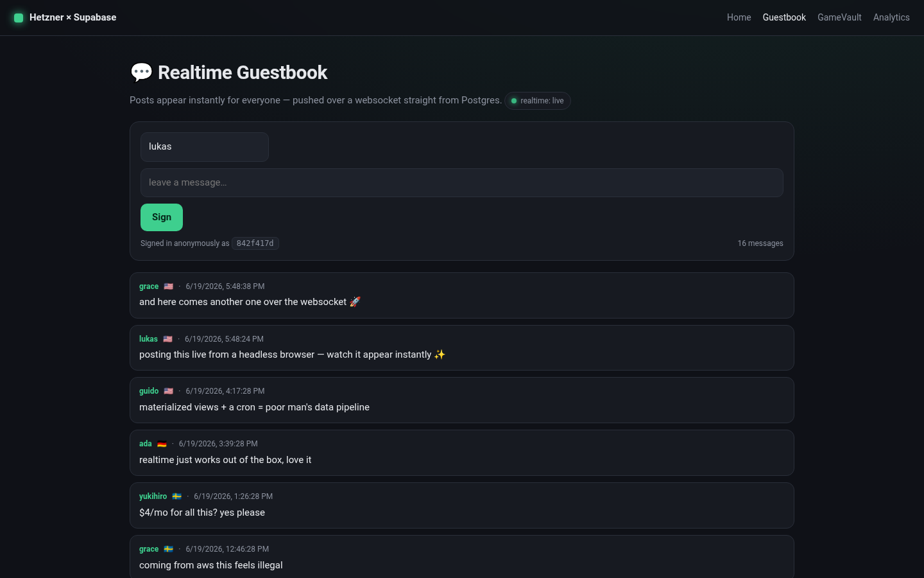Click author name lukas in message list

(x=148, y=339)
